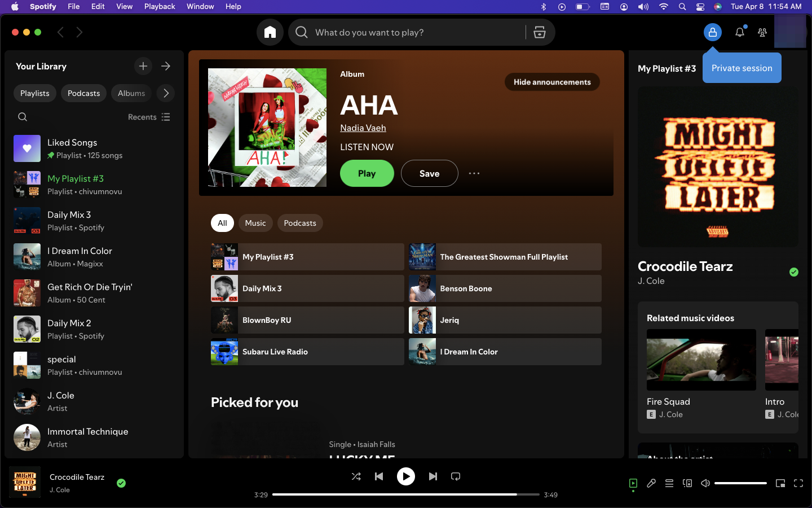This screenshot has width=812, height=508.
Task: Open the Browse icon in search bar
Action: pos(540,32)
